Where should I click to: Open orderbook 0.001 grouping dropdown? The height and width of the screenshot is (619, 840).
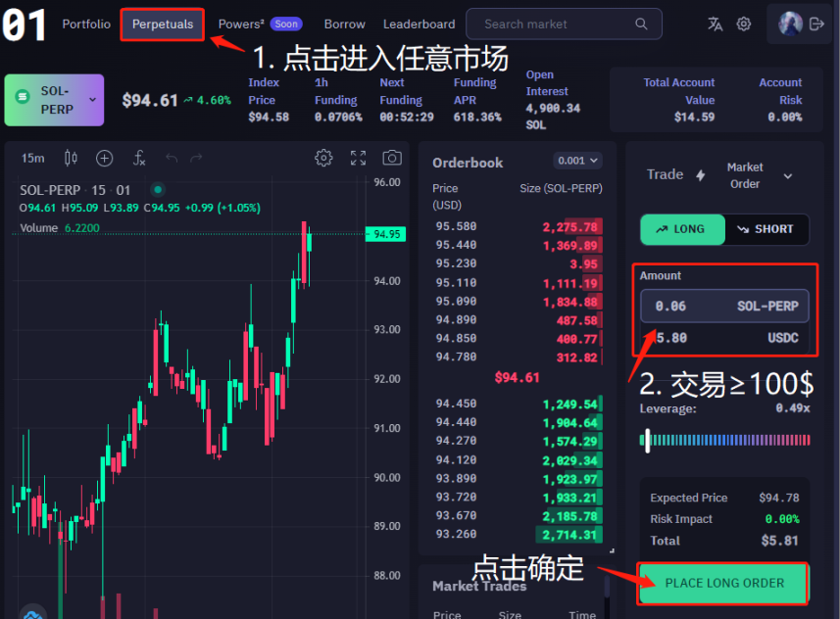(577, 161)
